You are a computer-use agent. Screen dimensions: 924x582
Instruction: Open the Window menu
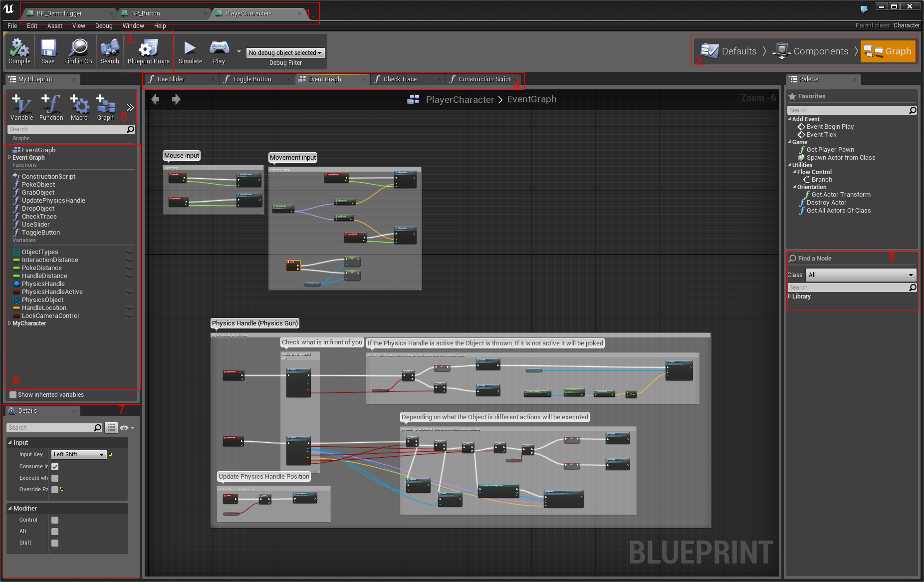click(133, 26)
